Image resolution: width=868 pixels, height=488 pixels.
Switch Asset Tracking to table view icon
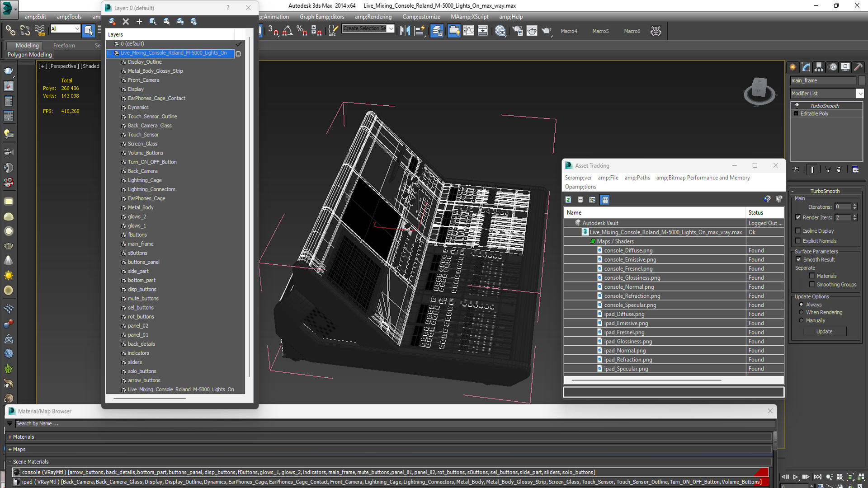(605, 200)
